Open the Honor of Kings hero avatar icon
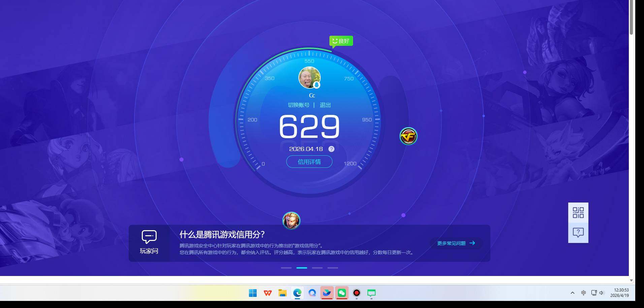Viewport: 644px width, 308px height. [291, 220]
